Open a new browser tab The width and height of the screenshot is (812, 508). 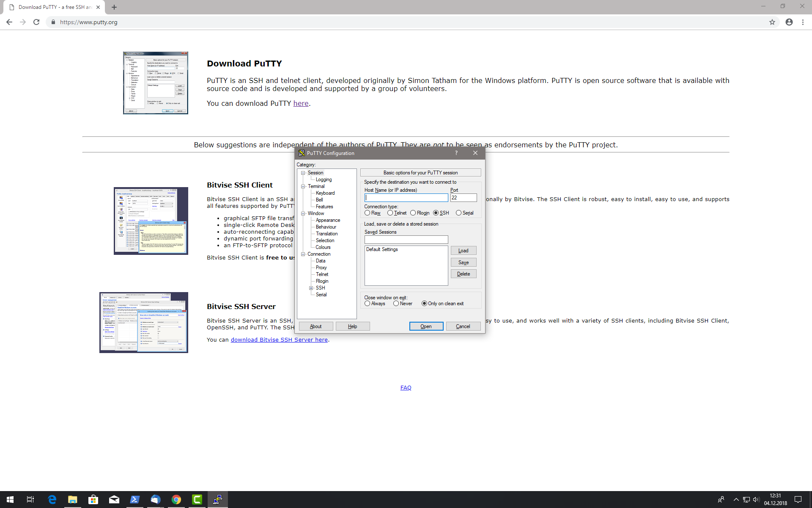click(114, 7)
